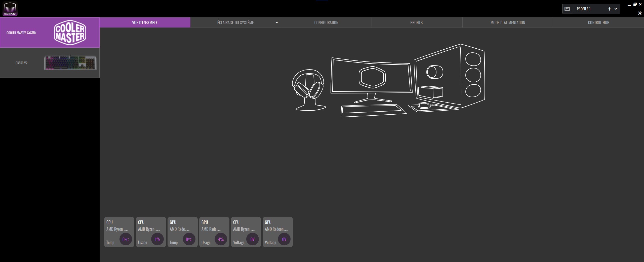Select Cooler Master System in device list
The width and height of the screenshot is (644, 262).
click(50, 33)
